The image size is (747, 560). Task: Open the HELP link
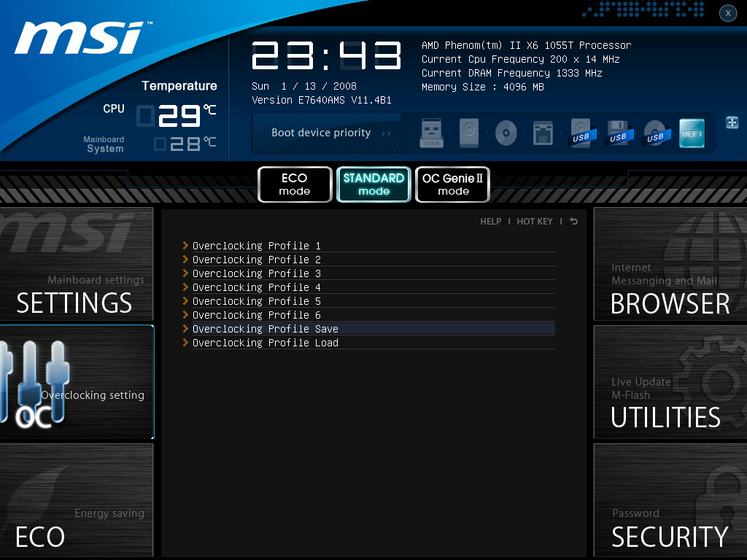[491, 222]
